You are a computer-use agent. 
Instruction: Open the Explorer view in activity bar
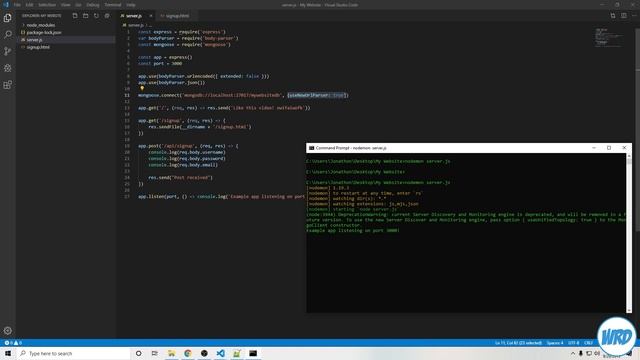[7, 18]
